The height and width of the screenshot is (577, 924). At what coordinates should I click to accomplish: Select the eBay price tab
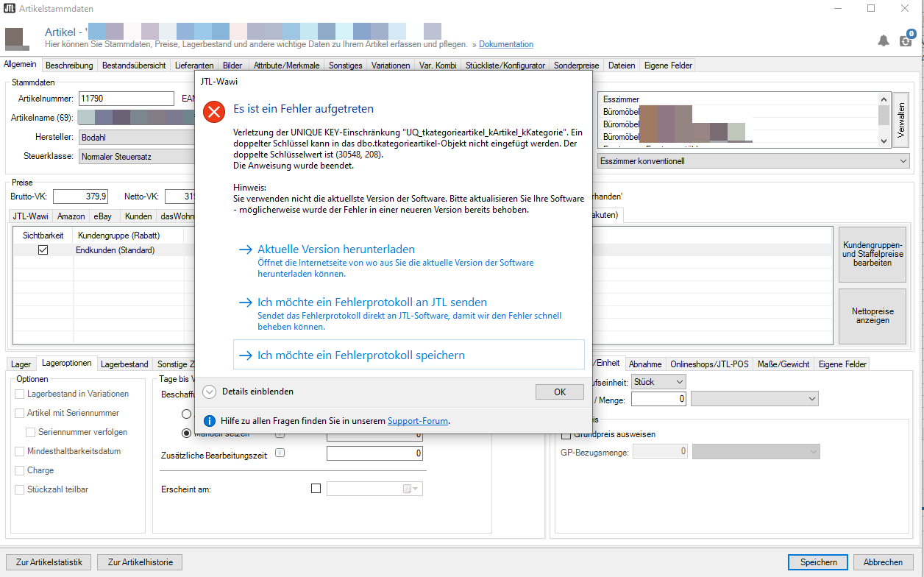[102, 216]
